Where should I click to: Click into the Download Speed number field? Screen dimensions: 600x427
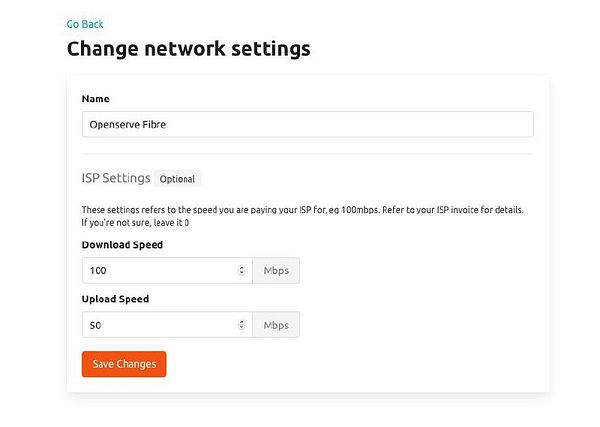(x=160, y=271)
